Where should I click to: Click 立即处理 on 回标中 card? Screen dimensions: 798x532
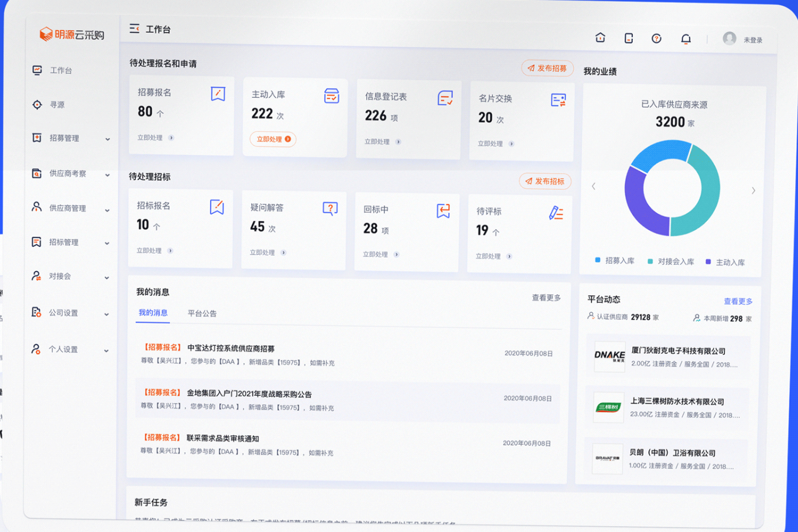(381, 254)
